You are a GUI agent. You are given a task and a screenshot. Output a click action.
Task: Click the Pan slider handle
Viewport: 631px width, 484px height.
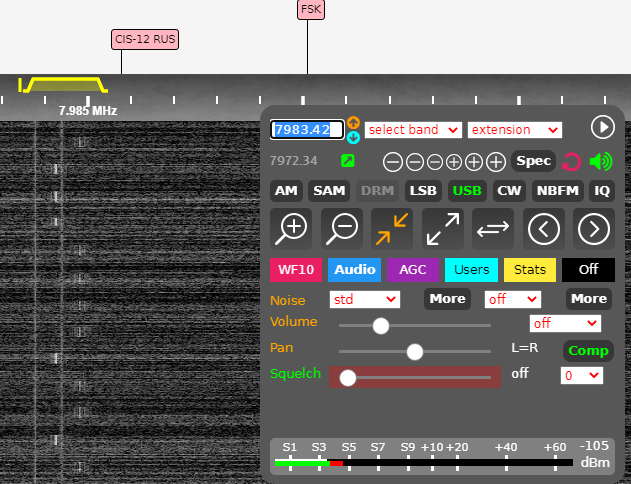pos(415,352)
